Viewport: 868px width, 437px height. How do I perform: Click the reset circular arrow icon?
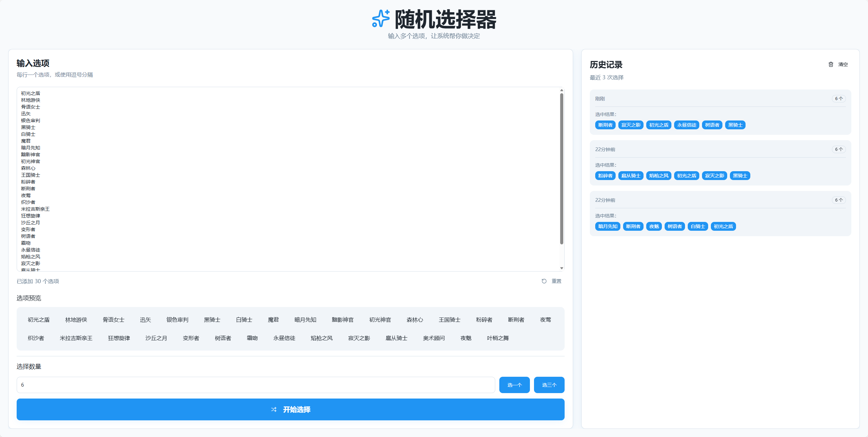(544, 281)
